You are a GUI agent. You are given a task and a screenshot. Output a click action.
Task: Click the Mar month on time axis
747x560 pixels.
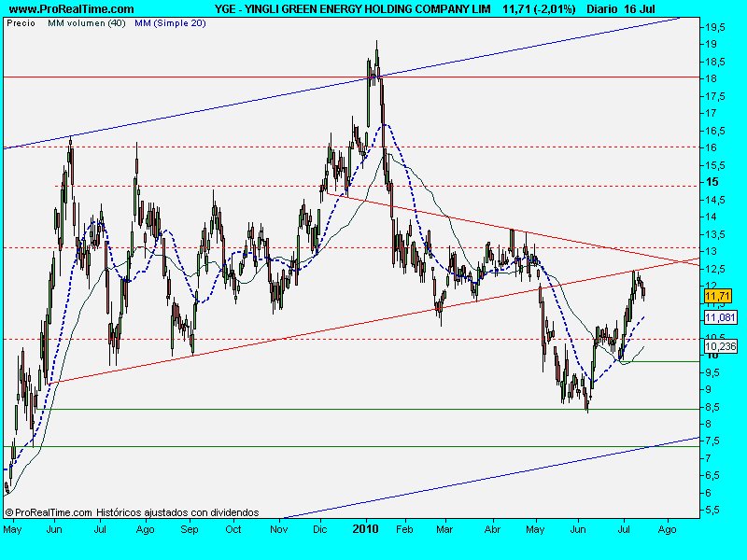(x=444, y=529)
